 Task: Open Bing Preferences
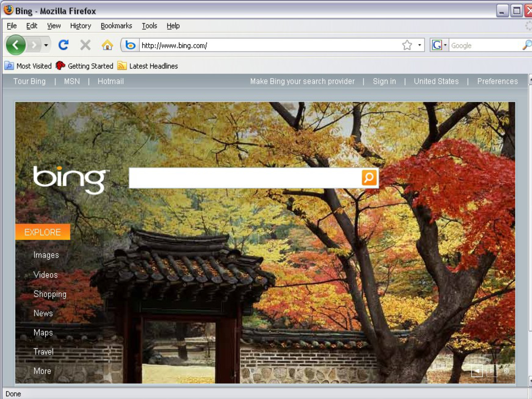coord(497,81)
